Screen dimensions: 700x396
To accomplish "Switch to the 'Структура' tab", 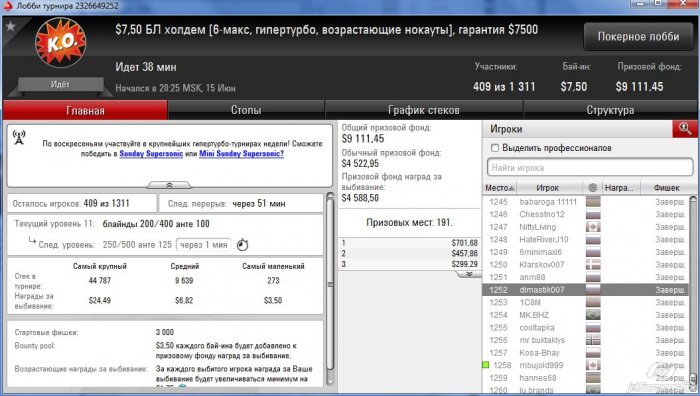I will pyautogui.click(x=610, y=110).
